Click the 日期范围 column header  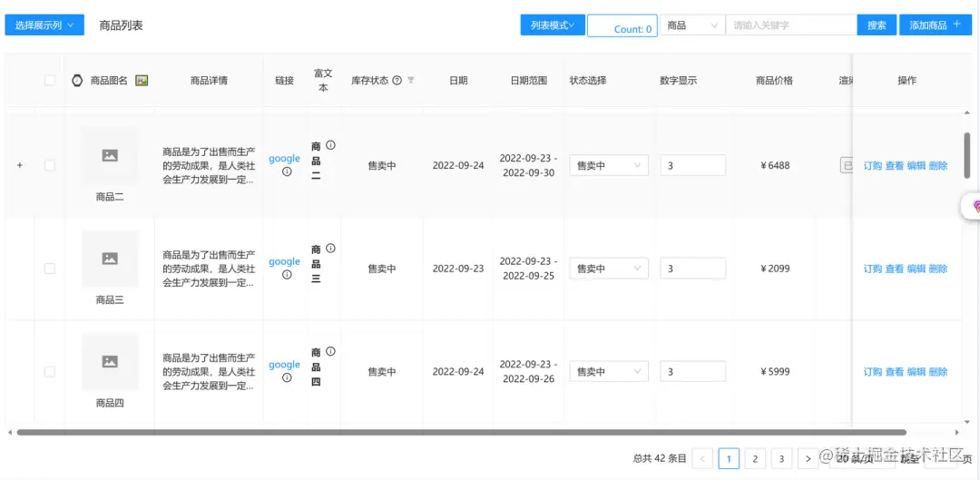pyautogui.click(x=529, y=81)
